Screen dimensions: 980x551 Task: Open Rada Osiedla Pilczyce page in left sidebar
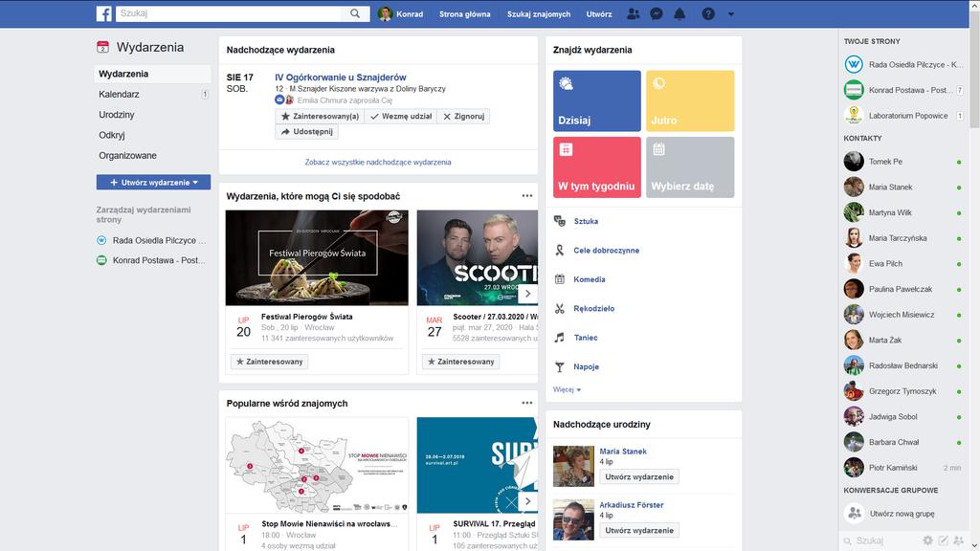pyautogui.click(x=152, y=240)
